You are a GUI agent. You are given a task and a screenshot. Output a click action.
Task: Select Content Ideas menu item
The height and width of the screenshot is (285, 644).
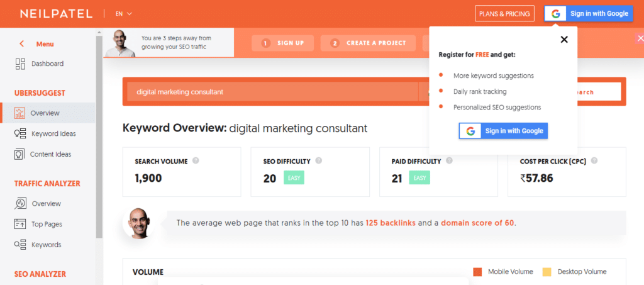point(50,154)
